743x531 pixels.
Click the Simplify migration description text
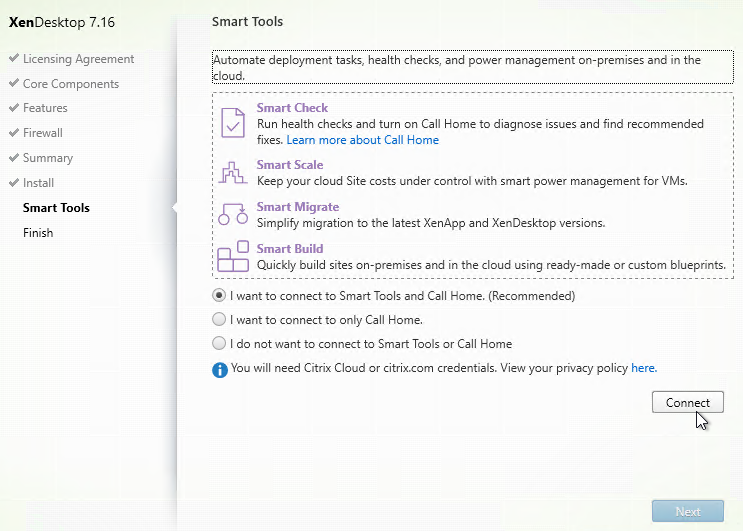click(431, 223)
